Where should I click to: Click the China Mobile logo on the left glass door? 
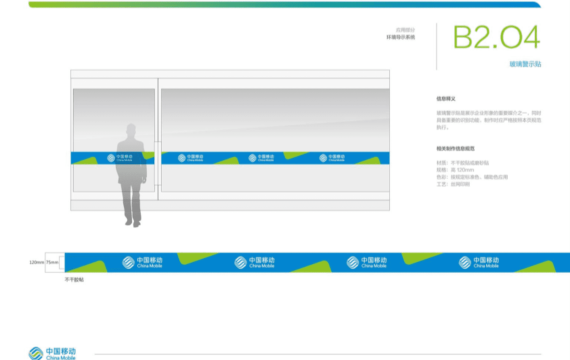pos(120,158)
